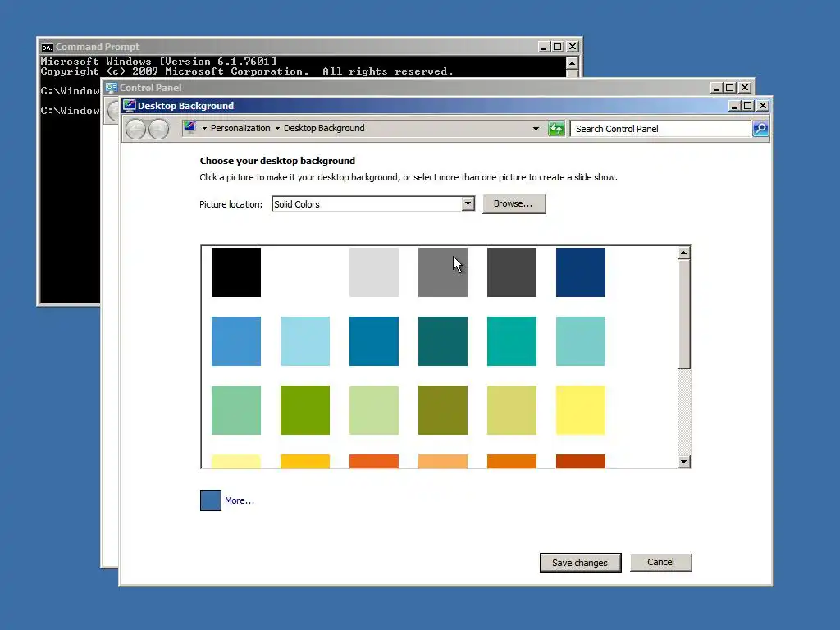Screen dimensions: 840x630
Task: Pick the medium gray swatch under the cursor
Action: pos(442,272)
